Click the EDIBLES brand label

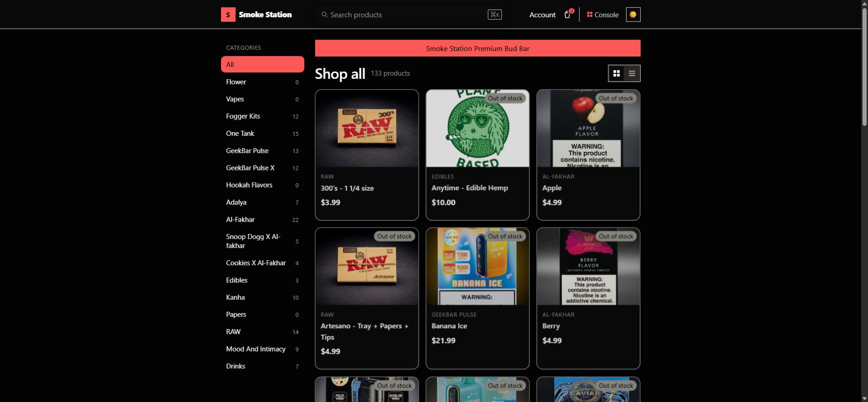[442, 176]
